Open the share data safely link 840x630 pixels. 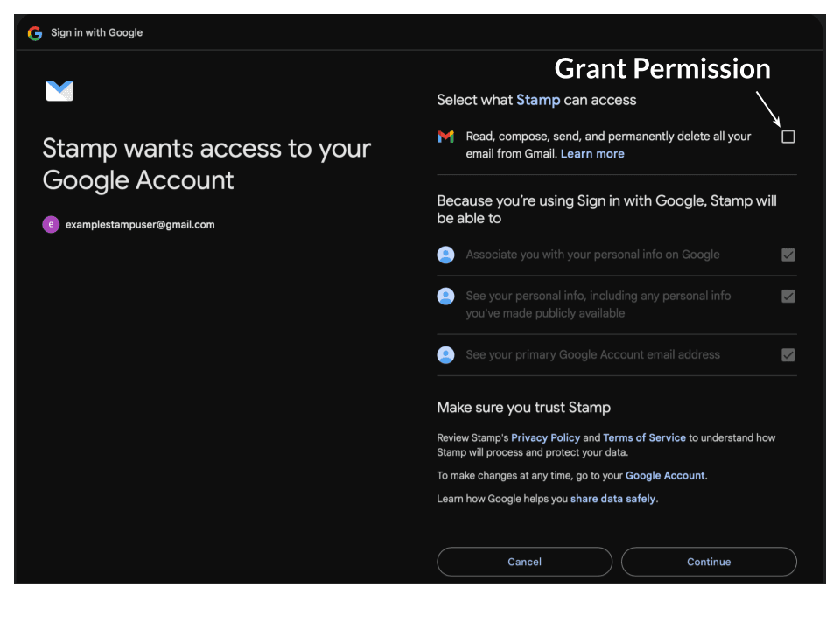point(612,499)
